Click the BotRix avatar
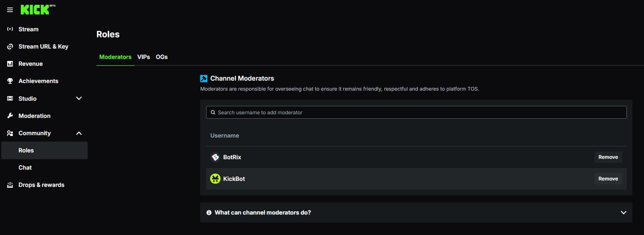Screen dimensions: 644x235 [x=215, y=157]
